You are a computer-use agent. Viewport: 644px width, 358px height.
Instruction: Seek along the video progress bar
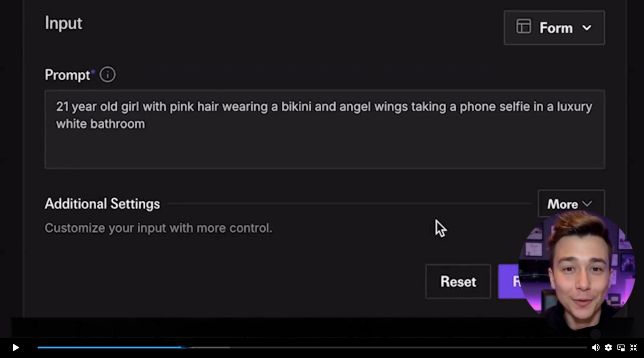tap(312, 347)
